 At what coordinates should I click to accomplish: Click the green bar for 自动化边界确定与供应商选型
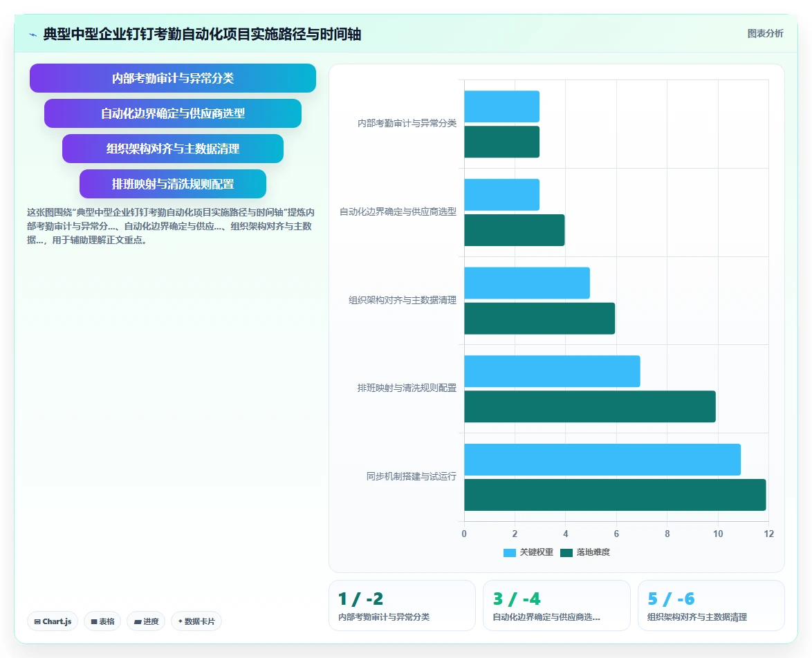coord(514,230)
